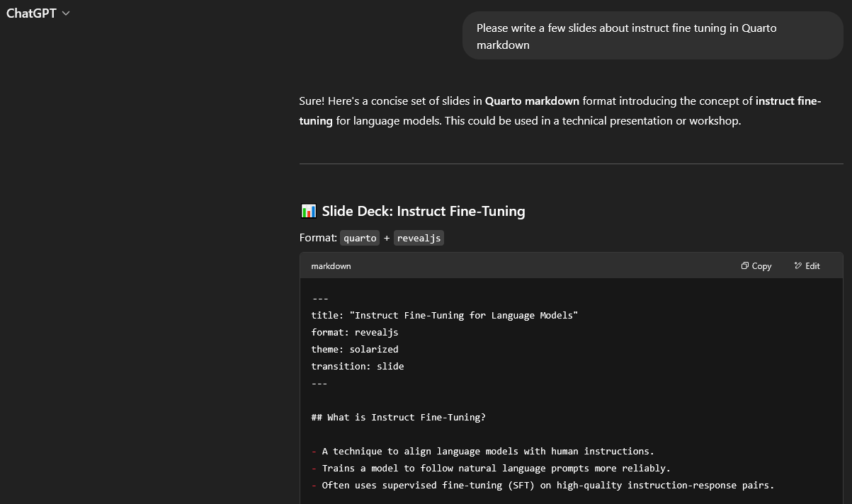Click the '## What is Instruct Fine-Tuning?' line
This screenshot has width=852, height=504.
398,417
